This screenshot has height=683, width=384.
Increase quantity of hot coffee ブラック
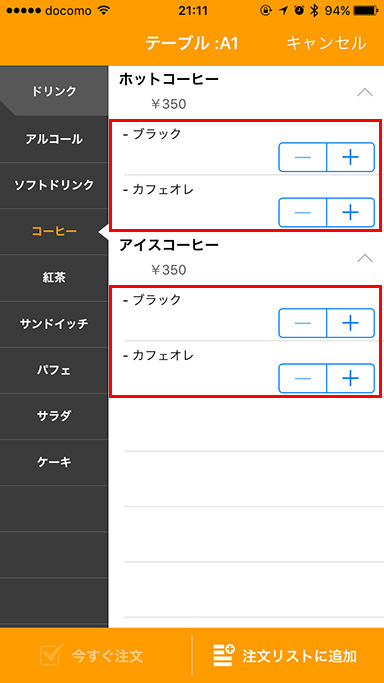350,157
